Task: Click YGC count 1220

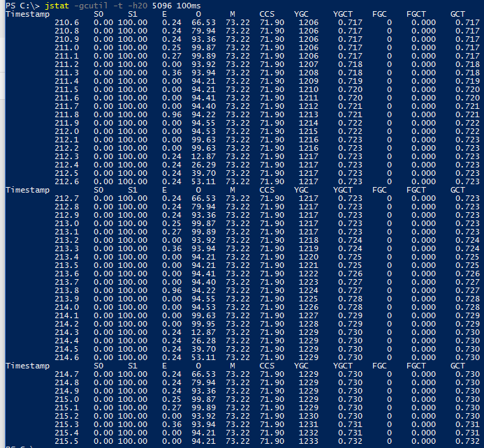Action: [309, 257]
